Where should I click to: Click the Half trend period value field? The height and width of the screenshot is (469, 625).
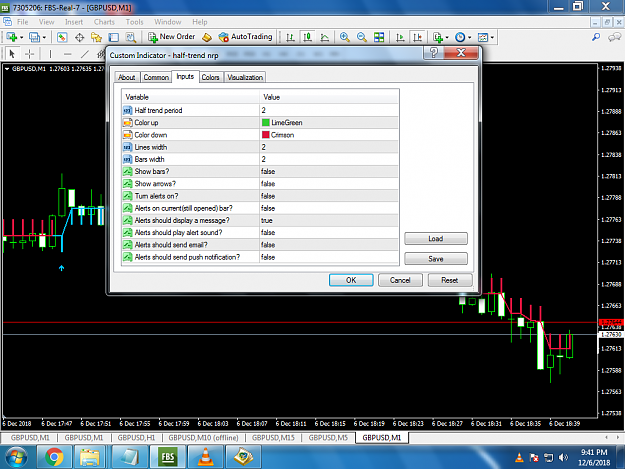point(329,110)
